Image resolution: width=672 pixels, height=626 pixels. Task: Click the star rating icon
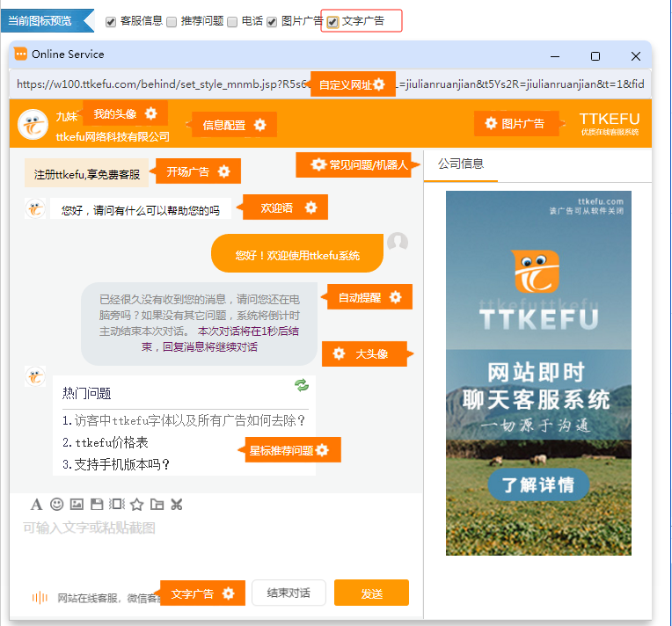pos(136,505)
